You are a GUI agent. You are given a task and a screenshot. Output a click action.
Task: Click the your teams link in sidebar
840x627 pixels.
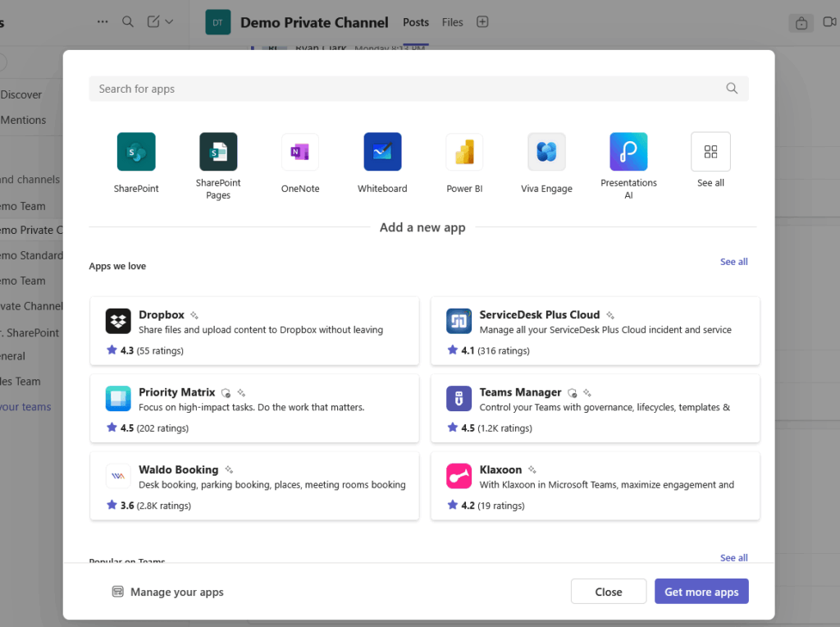pyautogui.click(x=25, y=407)
